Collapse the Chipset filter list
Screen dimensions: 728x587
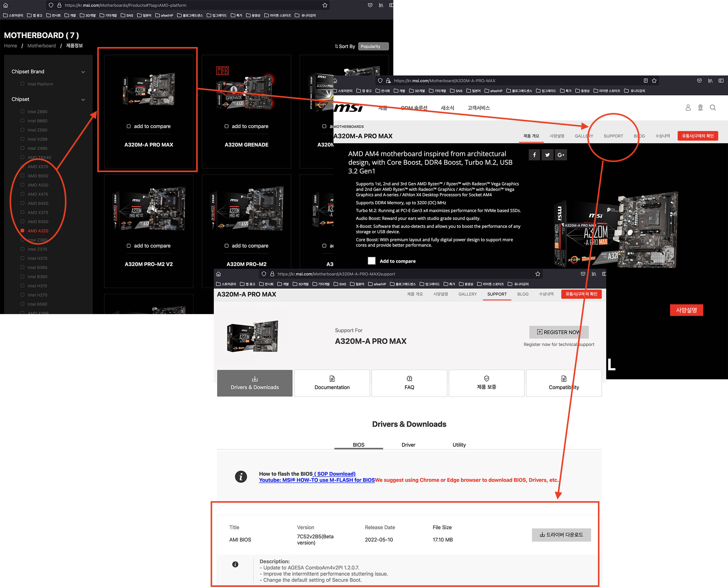point(83,99)
